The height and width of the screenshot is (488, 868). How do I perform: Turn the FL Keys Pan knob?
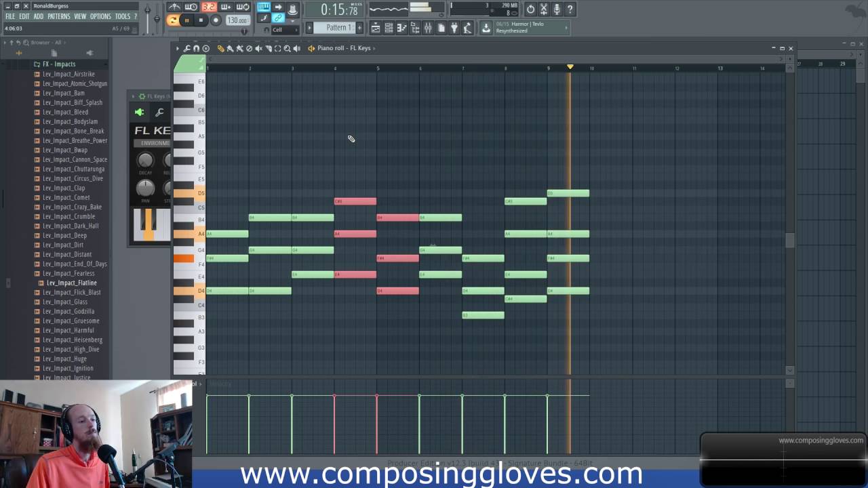tap(145, 188)
